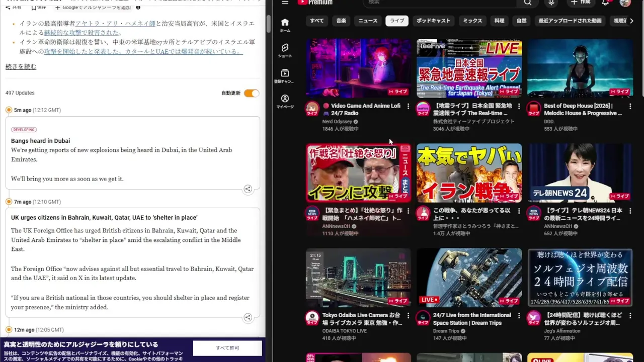
Task: Open the options menu for the 地震ライブ video
Action: coord(519,106)
